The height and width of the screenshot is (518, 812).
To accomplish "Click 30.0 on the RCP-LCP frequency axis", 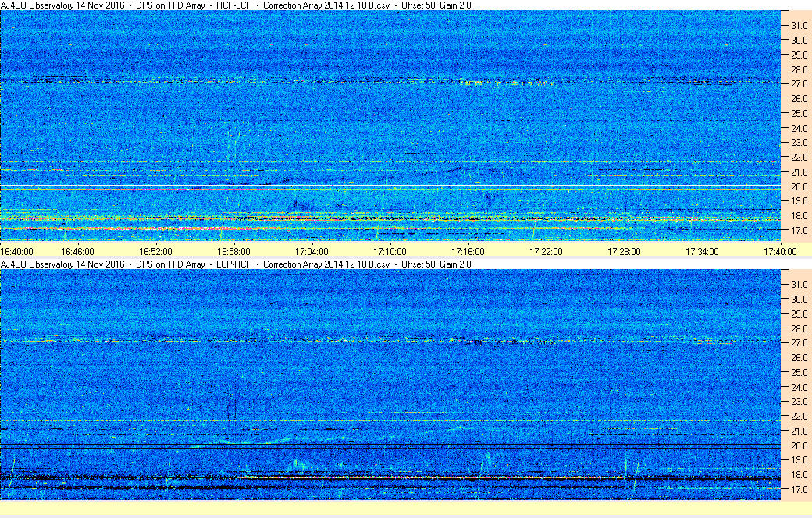I will tap(799, 40).
